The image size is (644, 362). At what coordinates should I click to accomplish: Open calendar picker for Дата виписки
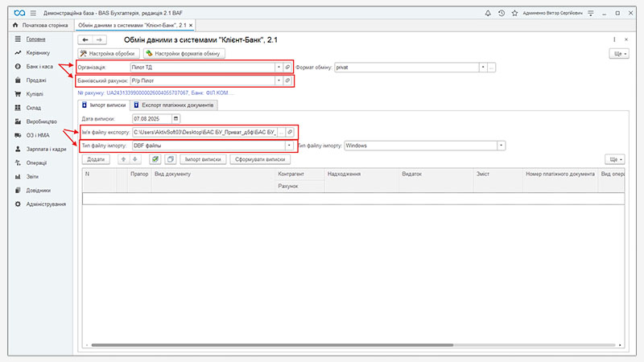point(176,118)
